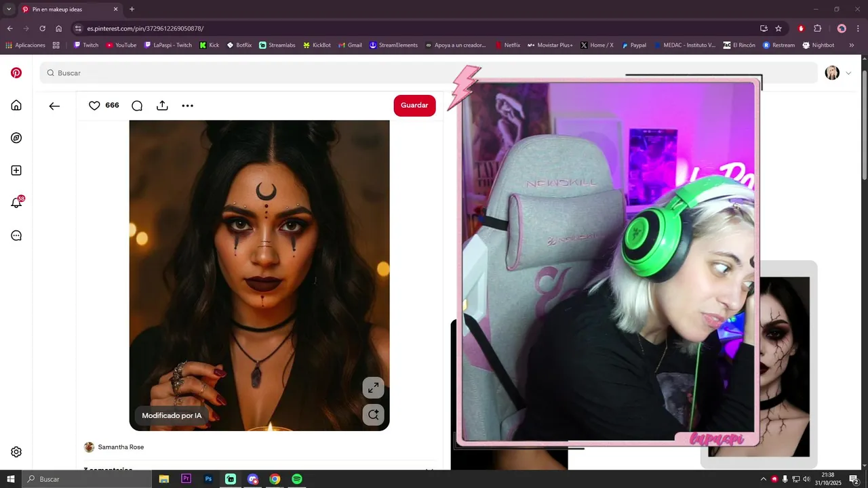Screen dimensions: 868x488
Task: Open the pin comments bubble icon
Action: pyautogui.click(x=137, y=106)
